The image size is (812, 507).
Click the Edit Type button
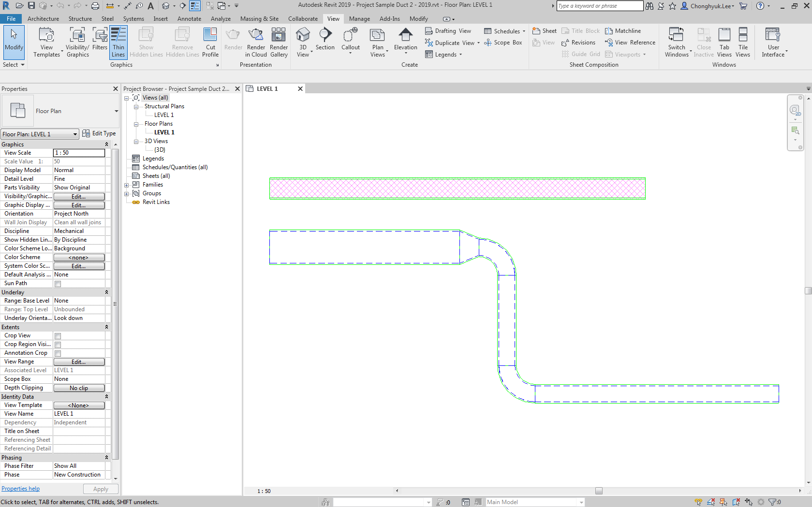click(x=100, y=133)
